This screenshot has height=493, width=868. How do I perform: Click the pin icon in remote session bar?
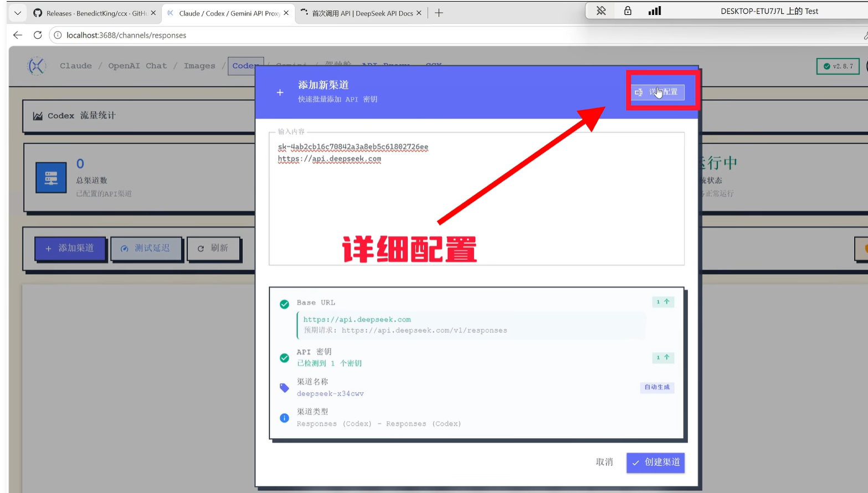point(601,11)
